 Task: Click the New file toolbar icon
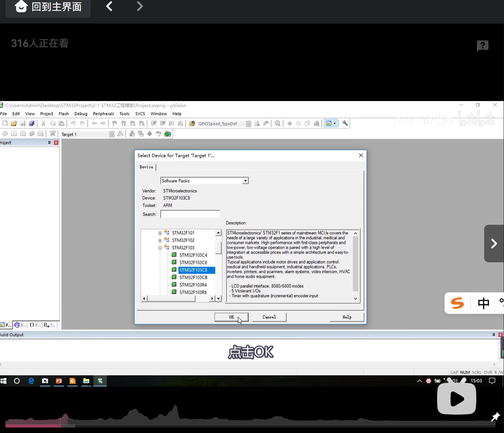5,123
